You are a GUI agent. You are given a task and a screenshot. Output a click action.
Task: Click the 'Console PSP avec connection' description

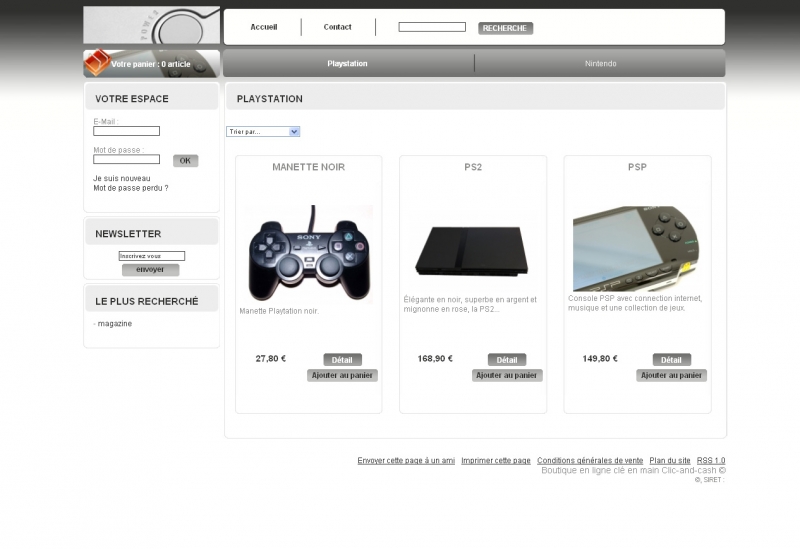[635, 303]
